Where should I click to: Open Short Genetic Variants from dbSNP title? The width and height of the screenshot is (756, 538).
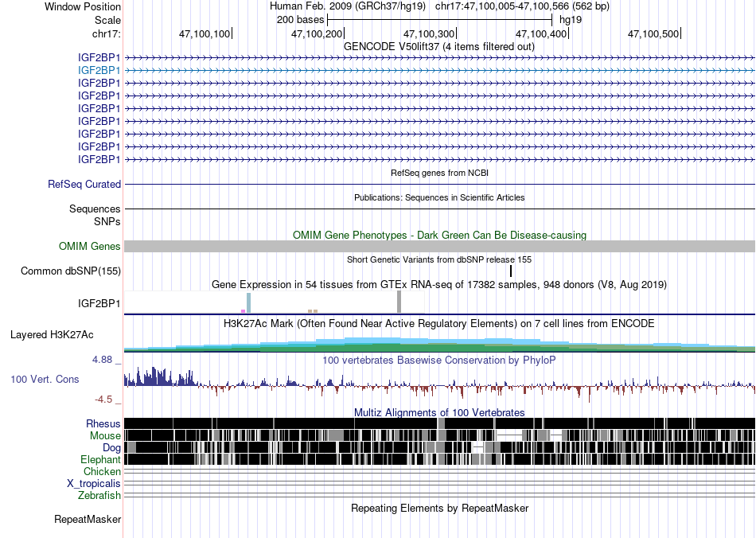(439, 259)
